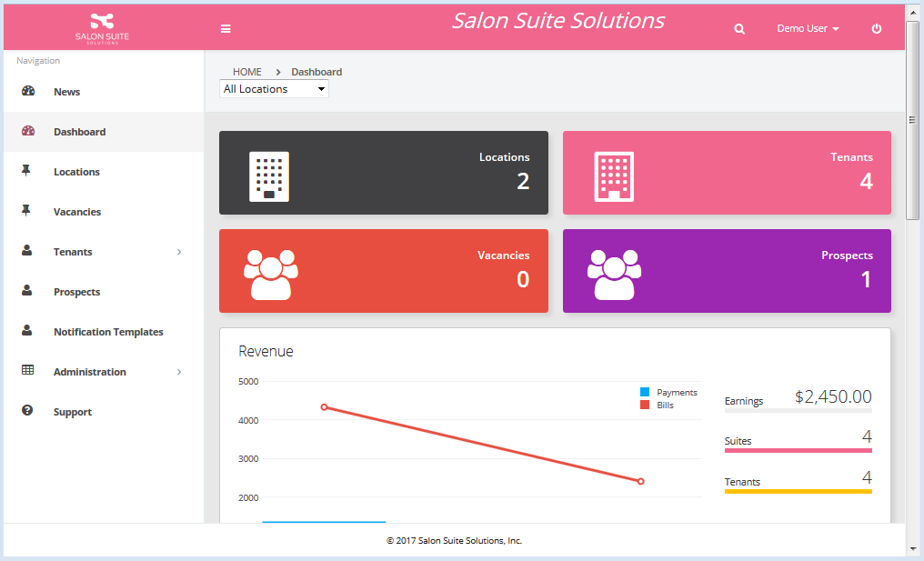The image size is (924, 561).
Task: Click the Salon Suite Solutions logo
Action: [x=103, y=27]
